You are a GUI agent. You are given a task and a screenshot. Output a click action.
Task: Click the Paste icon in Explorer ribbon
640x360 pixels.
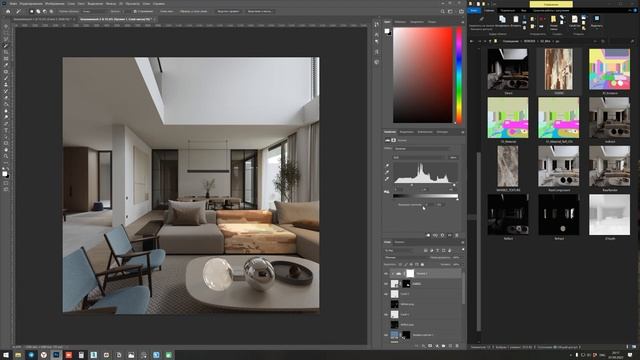(516, 19)
